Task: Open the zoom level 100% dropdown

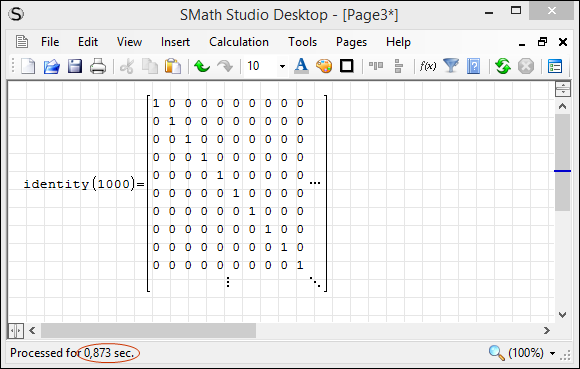Action: coord(552,353)
